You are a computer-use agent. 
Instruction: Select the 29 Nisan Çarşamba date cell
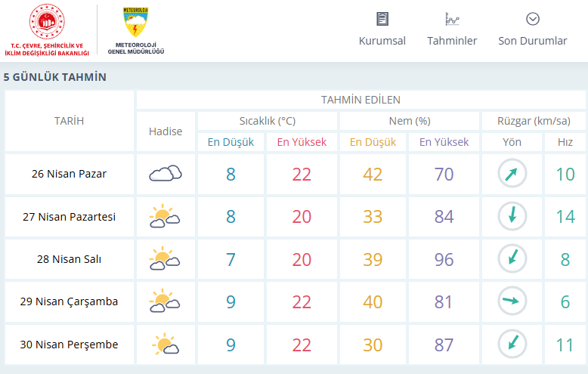[x=70, y=301]
